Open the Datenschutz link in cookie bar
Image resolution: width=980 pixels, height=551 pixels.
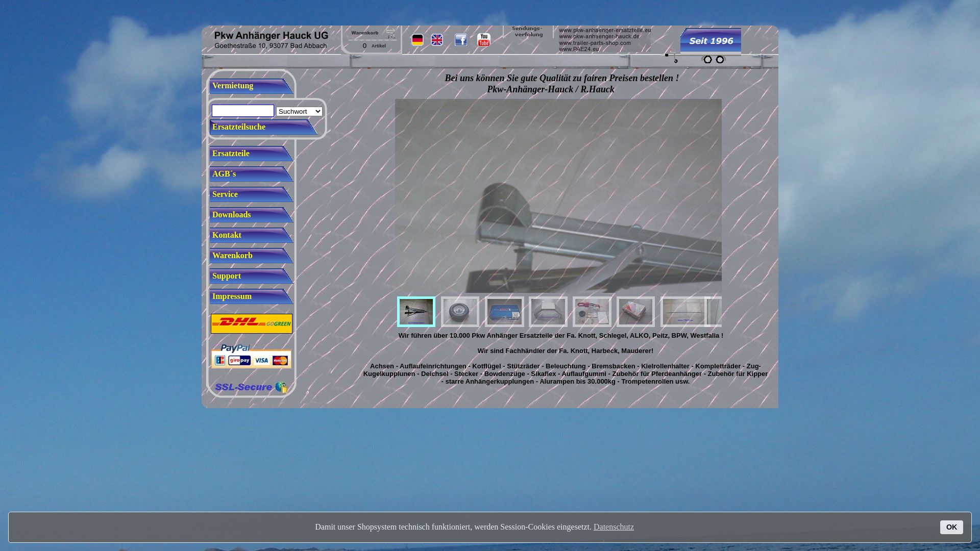(614, 527)
